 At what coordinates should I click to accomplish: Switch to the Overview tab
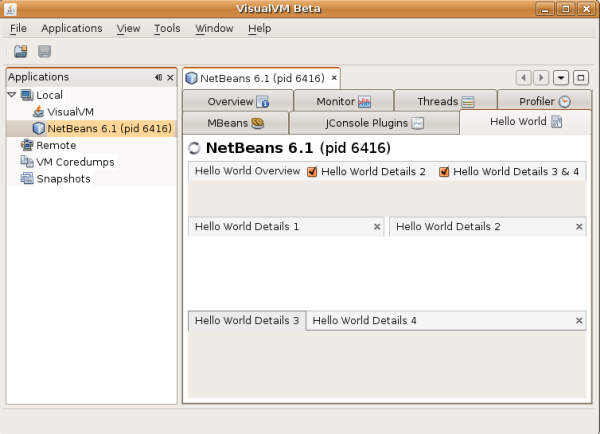[238, 101]
